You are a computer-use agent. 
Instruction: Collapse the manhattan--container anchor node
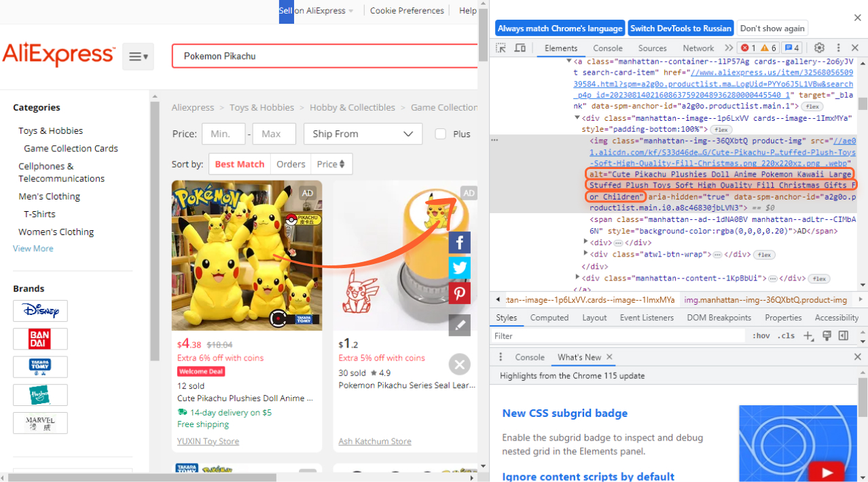[x=570, y=60]
